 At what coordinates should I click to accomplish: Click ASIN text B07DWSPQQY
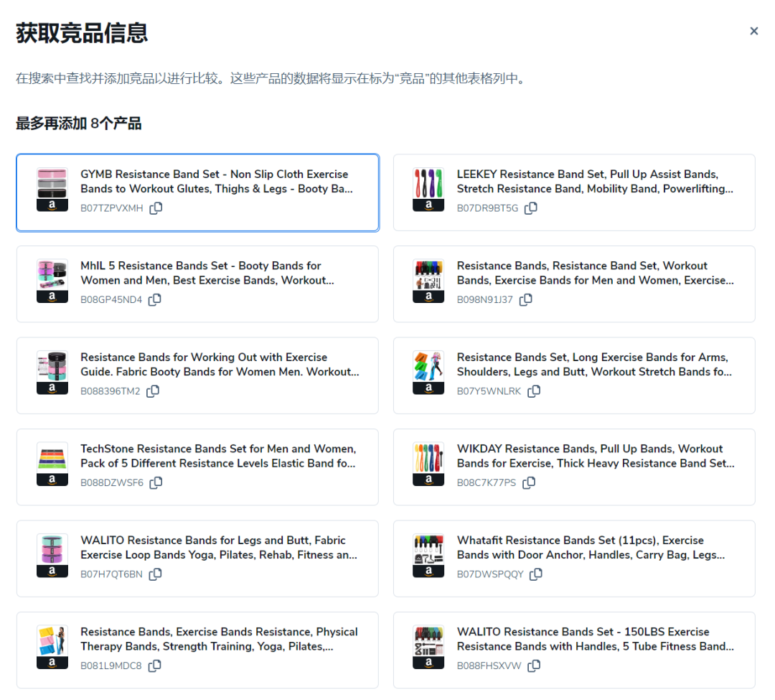(490, 574)
